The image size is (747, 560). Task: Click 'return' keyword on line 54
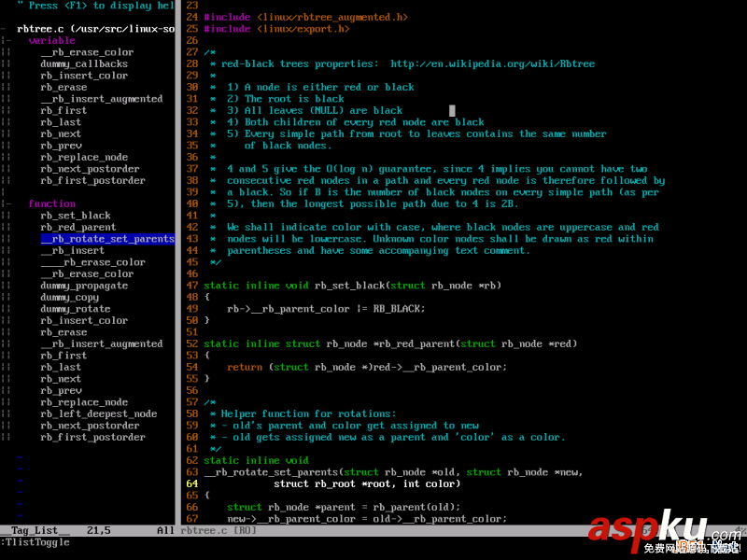[245, 367]
